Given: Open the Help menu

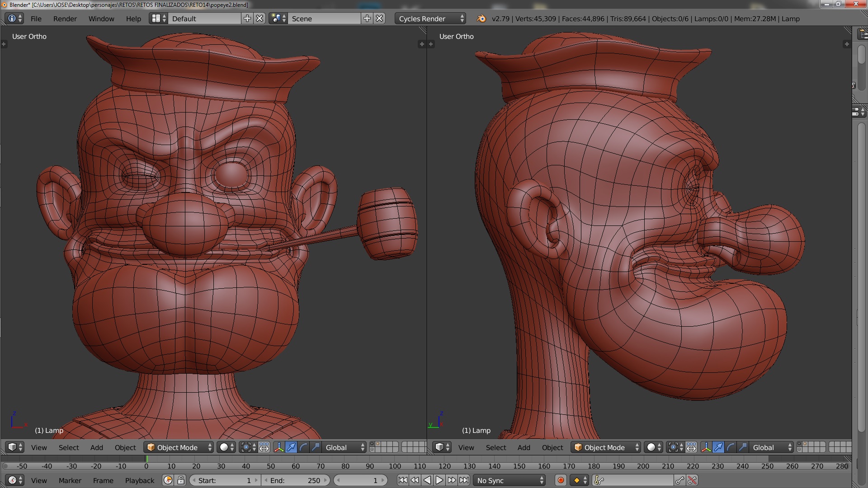Looking at the screenshot, I should (133, 19).
